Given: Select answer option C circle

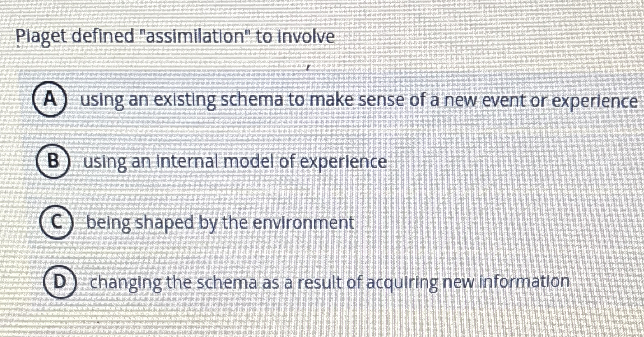Looking at the screenshot, I should [x=57, y=222].
